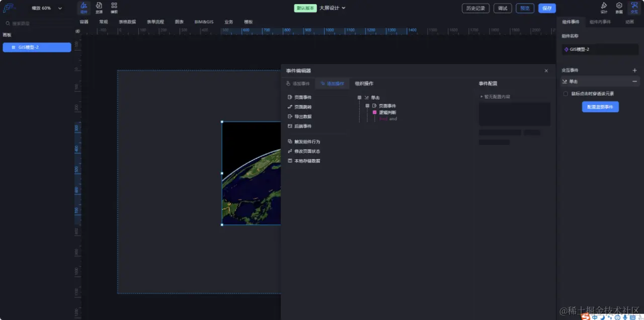Click the GIS模型-2 component name field
Viewport: 644px width, 320px height.
[600, 49]
